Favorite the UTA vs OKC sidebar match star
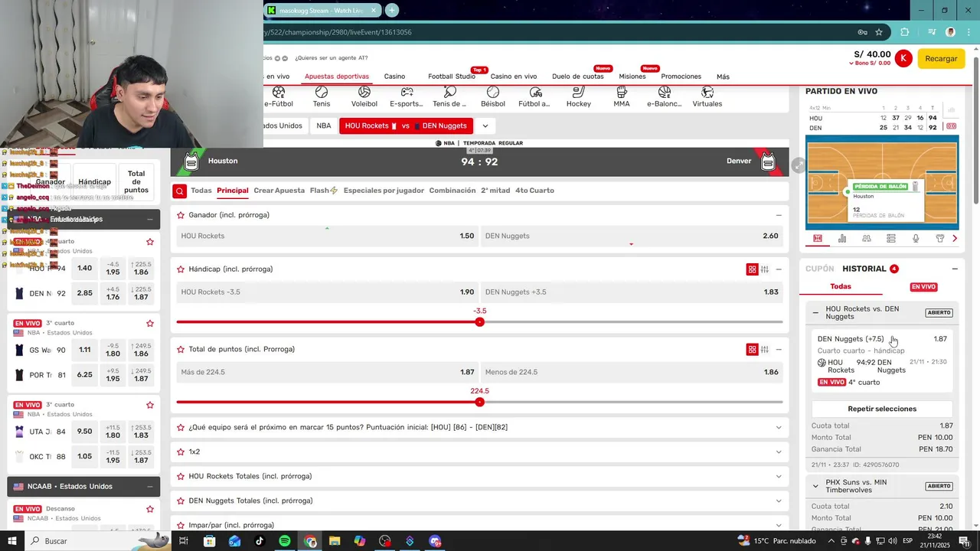The height and width of the screenshot is (551, 980). 150,405
